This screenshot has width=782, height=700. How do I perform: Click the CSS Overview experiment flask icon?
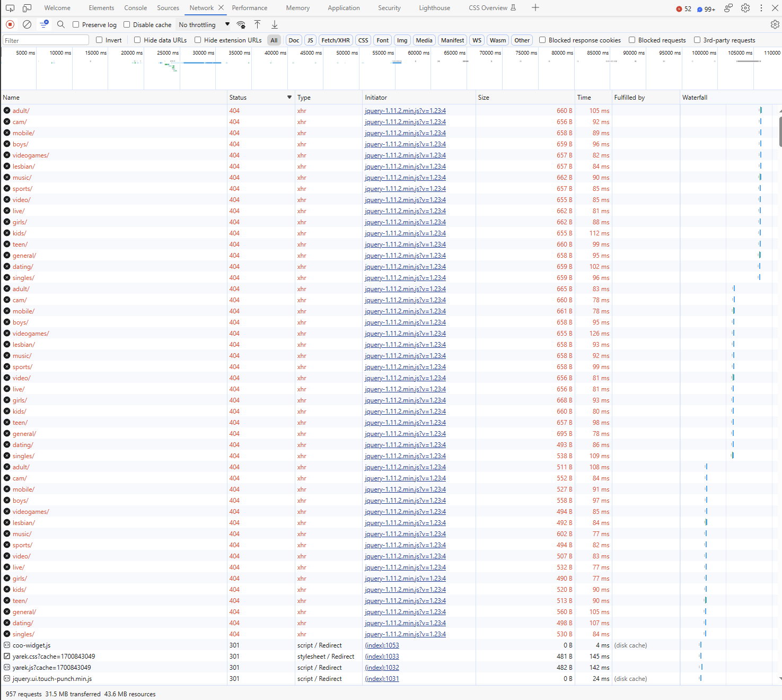(x=513, y=8)
